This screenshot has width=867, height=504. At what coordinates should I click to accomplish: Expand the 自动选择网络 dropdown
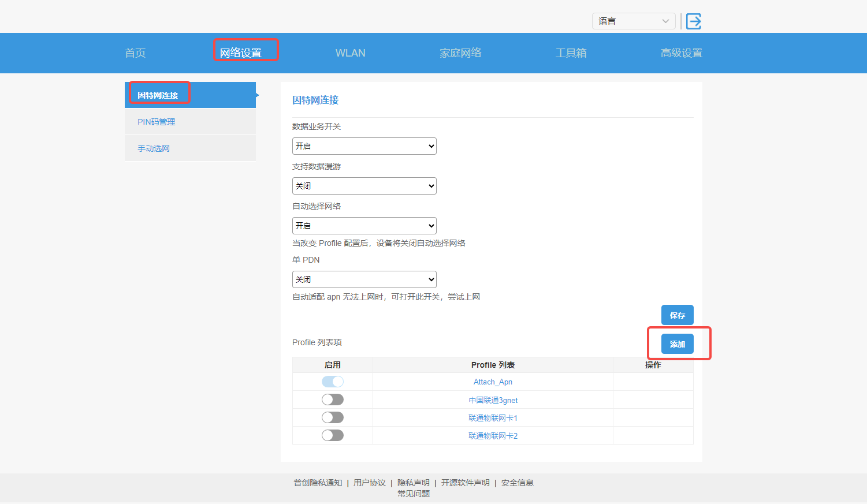click(364, 226)
